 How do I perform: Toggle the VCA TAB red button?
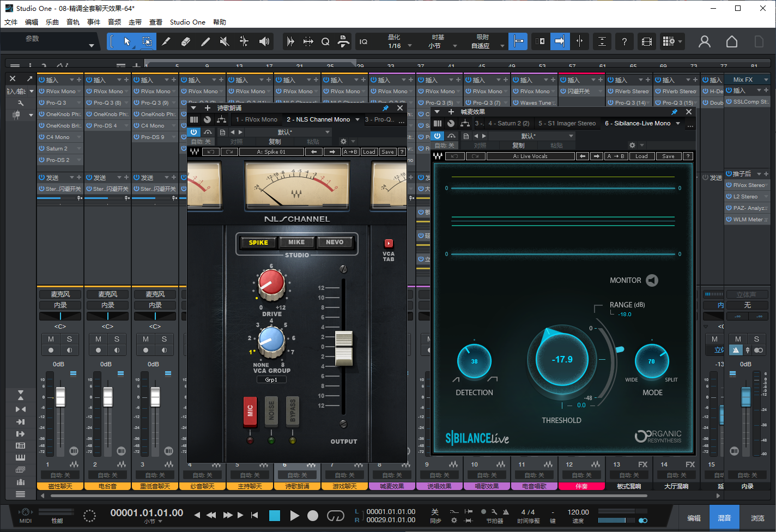pyautogui.click(x=389, y=243)
